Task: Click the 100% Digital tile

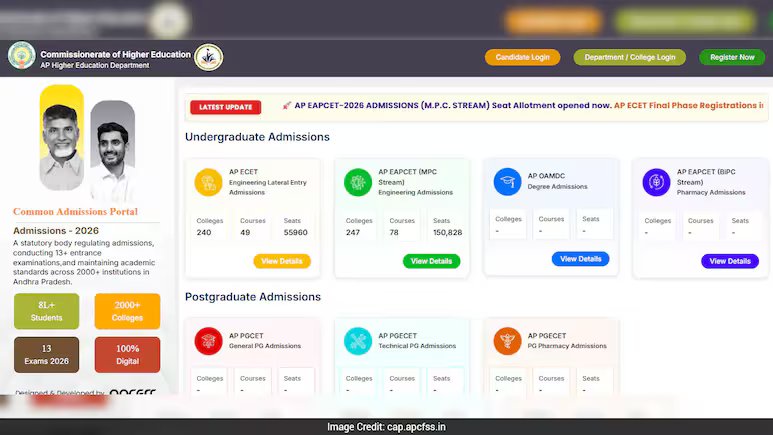Action: click(127, 355)
